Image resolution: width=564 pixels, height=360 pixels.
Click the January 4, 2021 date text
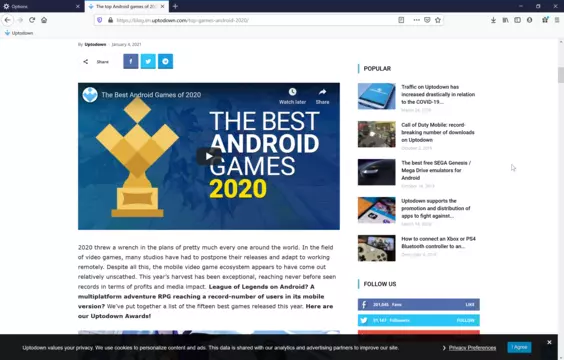click(126, 45)
